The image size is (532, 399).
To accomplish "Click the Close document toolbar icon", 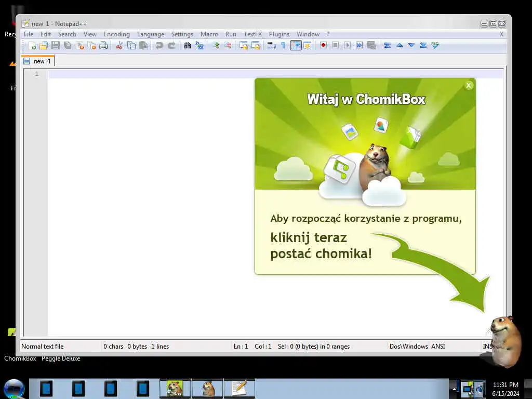I will (79, 45).
